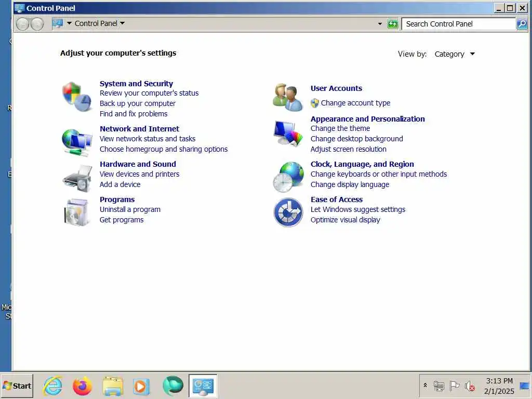532x399 pixels.
Task: Click the Forward navigation arrow
Action: tap(37, 24)
